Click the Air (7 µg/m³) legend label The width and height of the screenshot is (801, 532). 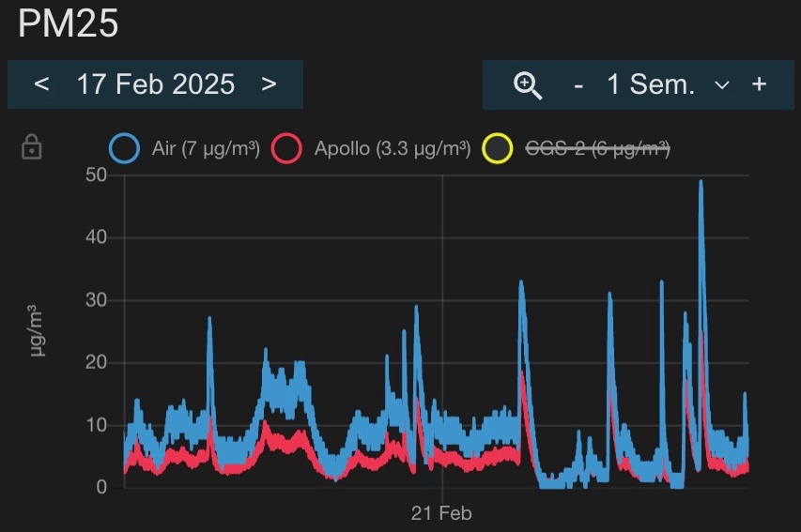(206, 148)
